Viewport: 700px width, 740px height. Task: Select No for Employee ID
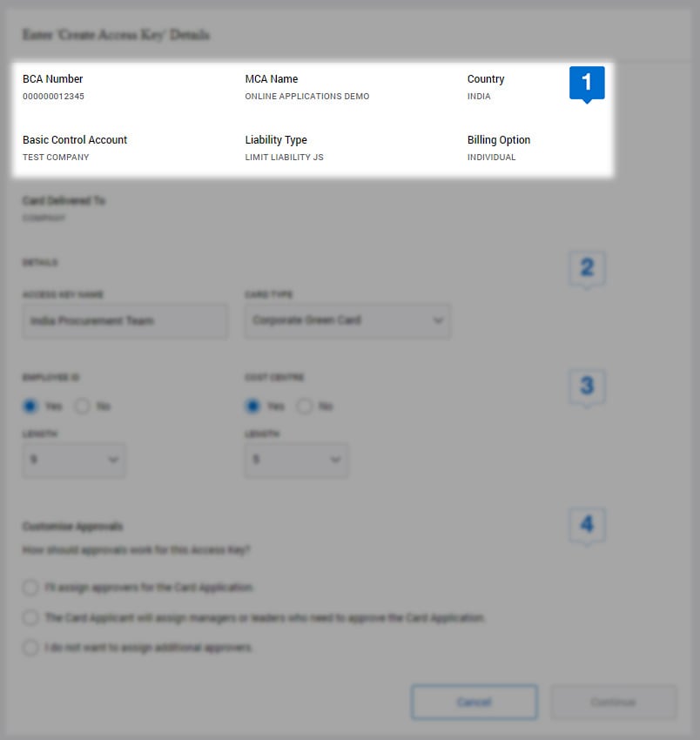tap(83, 406)
